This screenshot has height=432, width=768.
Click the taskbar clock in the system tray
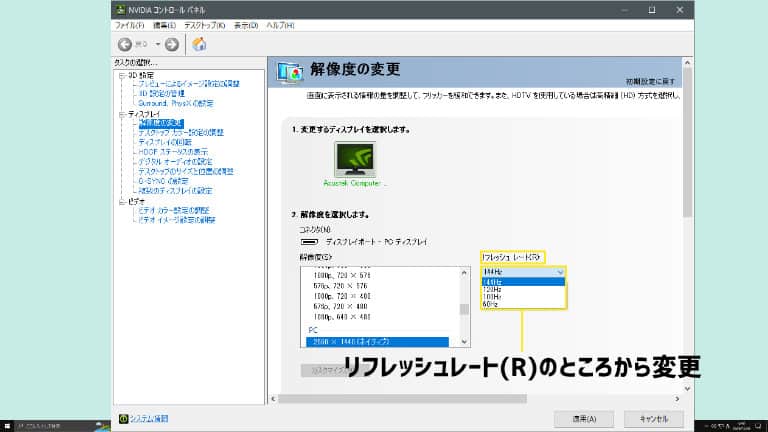coord(741,426)
